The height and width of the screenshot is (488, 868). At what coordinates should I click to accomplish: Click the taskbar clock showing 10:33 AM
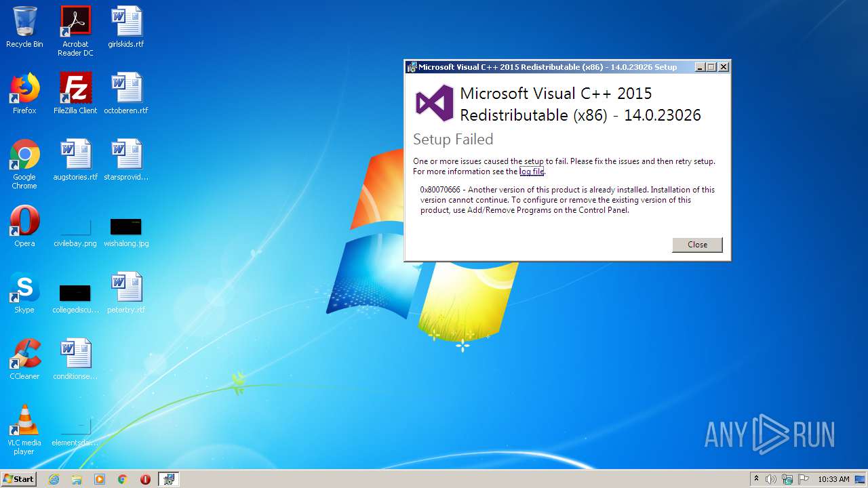tap(833, 479)
